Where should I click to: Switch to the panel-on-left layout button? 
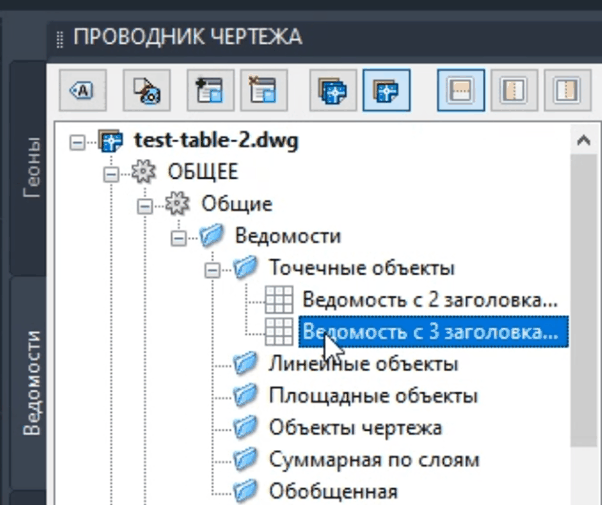[513, 90]
